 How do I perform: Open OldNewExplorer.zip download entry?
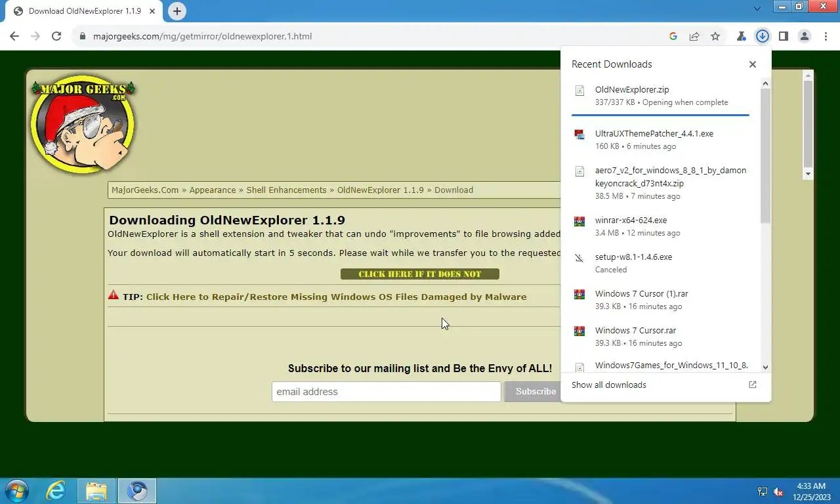[x=660, y=96]
